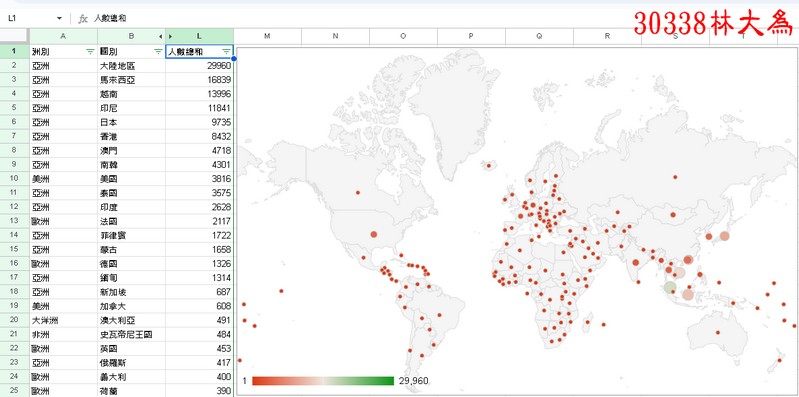Image resolution: width=799 pixels, height=397 pixels.
Task: Select cell 加拿大
Action: [x=131, y=306]
